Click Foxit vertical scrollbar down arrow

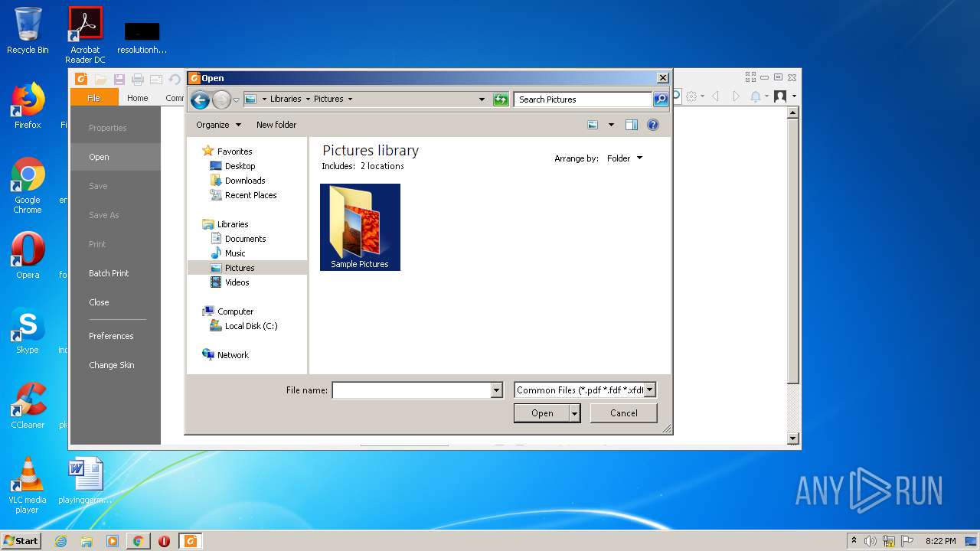pos(792,439)
